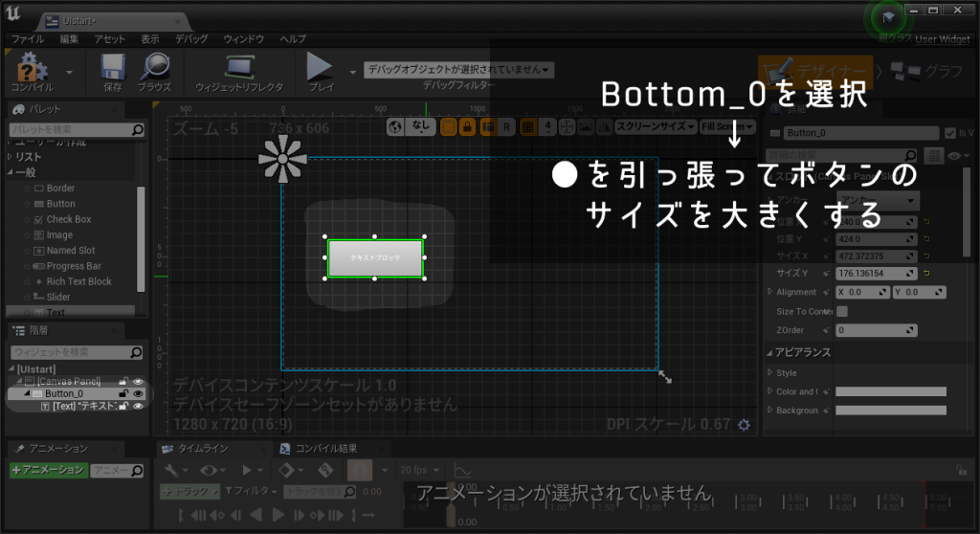Expand the Alignment property row

pyautogui.click(x=771, y=292)
